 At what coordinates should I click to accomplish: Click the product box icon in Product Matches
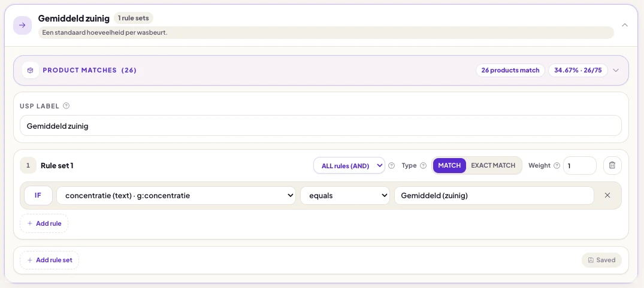31,70
